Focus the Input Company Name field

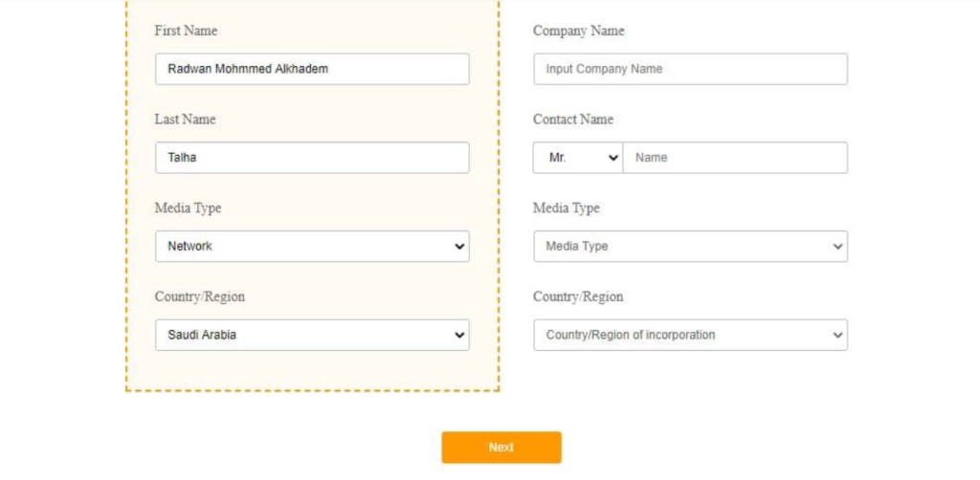click(x=690, y=69)
